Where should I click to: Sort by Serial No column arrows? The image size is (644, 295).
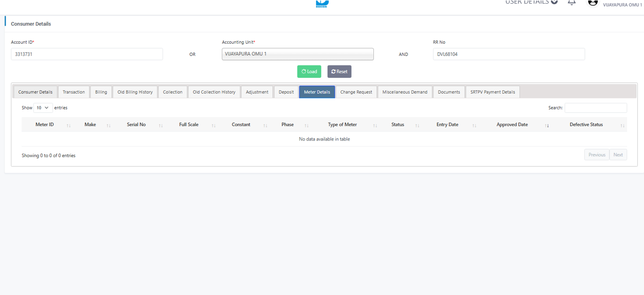(x=161, y=125)
